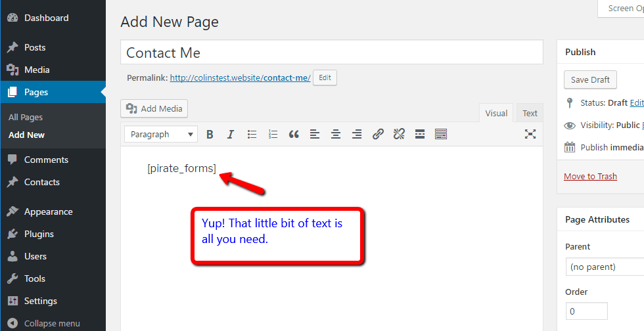Click the [pirate_forms] shortcode text
Screen dimensions: 644x331
coord(181,168)
